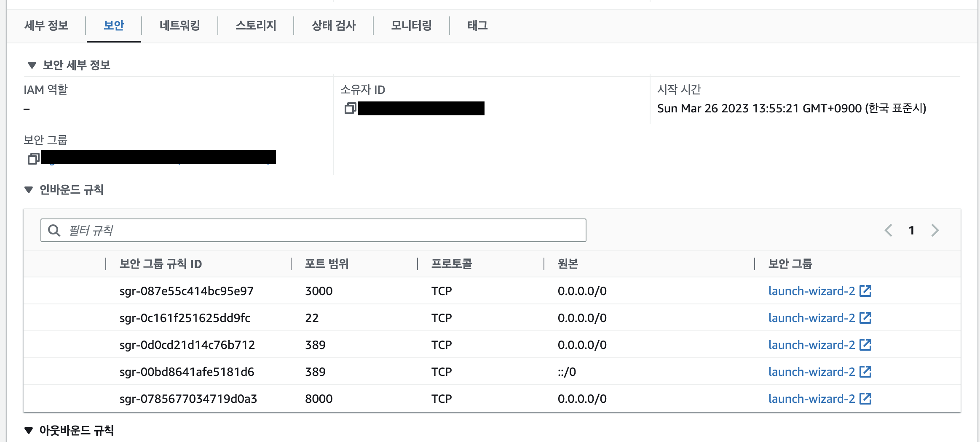Screen dimensions: 980x442
Task: Open external link icon in port 3000 row
Action: (865, 291)
